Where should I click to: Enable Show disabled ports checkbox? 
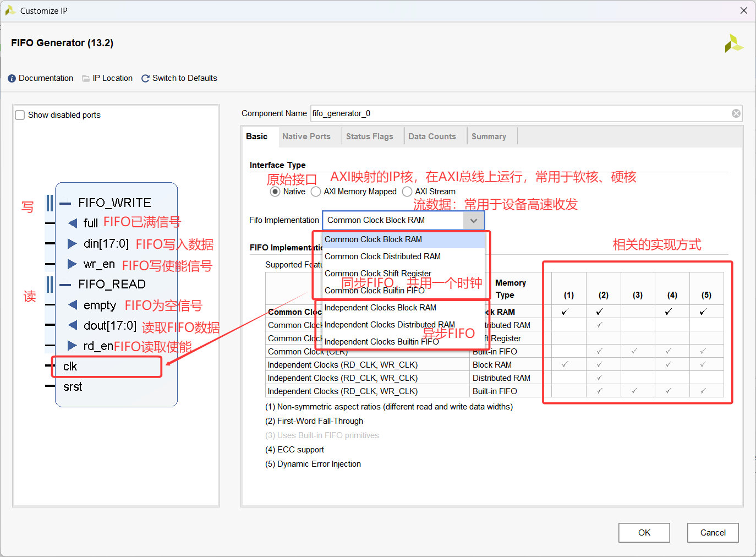click(x=20, y=115)
